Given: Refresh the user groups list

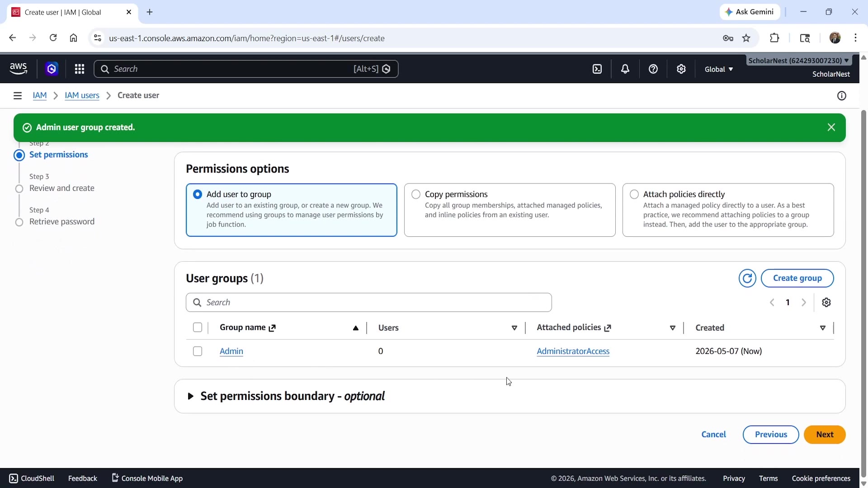Looking at the screenshot, I should coord(747,278).
